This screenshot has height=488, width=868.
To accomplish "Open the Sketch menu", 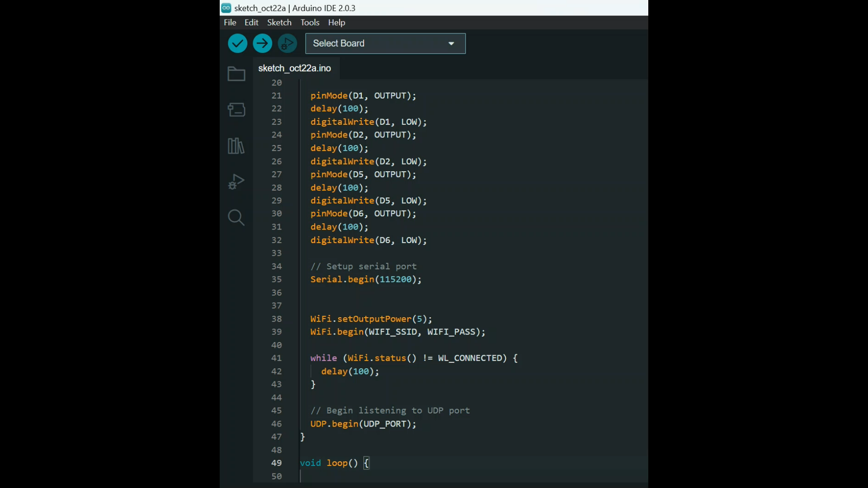I will pos(279,22).
